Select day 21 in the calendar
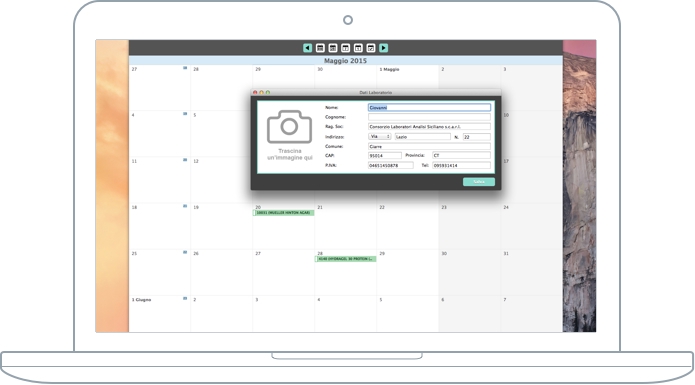Screen dimensions: 695x385 click(x=345, y=226)
